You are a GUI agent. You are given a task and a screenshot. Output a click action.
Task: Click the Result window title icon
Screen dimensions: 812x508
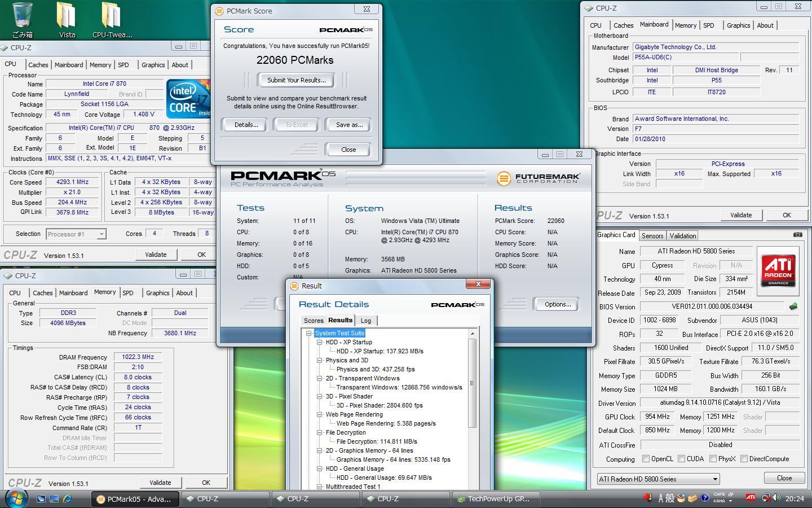pyautogui.click(x=294, y=286)
